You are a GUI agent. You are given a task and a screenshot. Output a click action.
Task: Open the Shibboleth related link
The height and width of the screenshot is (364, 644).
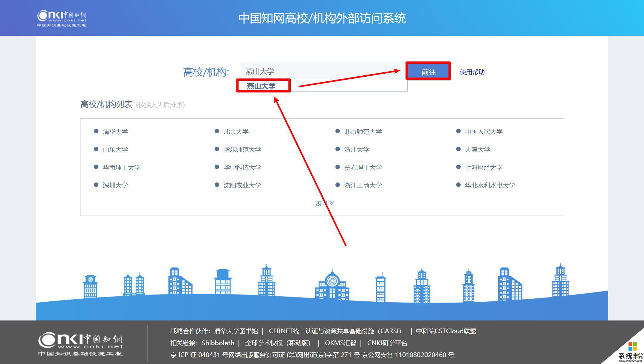click(218, 343)
